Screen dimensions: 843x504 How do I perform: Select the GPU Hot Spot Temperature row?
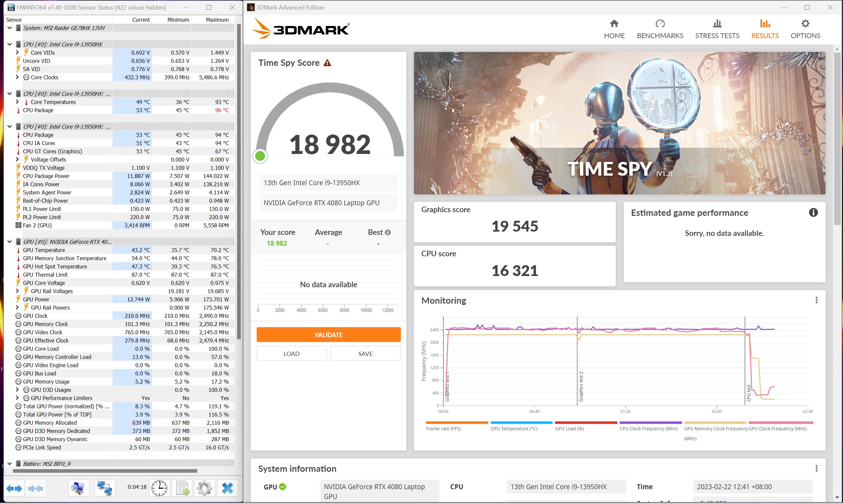coord(119,266)
